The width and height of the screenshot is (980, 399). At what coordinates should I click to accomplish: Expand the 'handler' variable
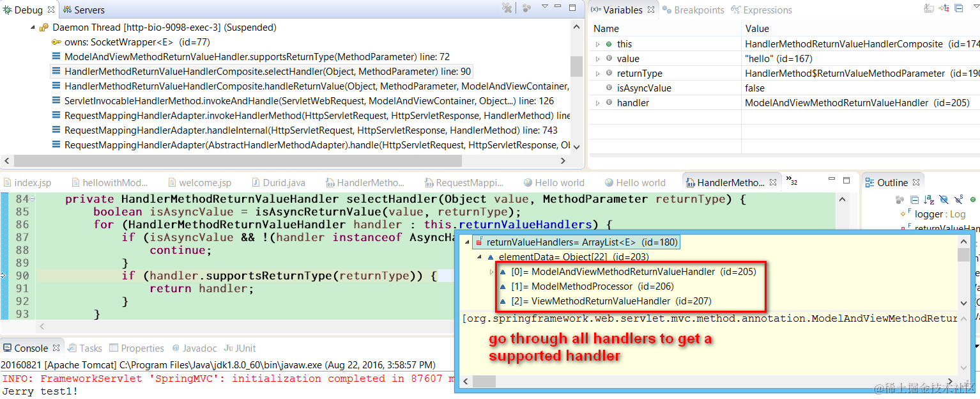coord(597,103)
